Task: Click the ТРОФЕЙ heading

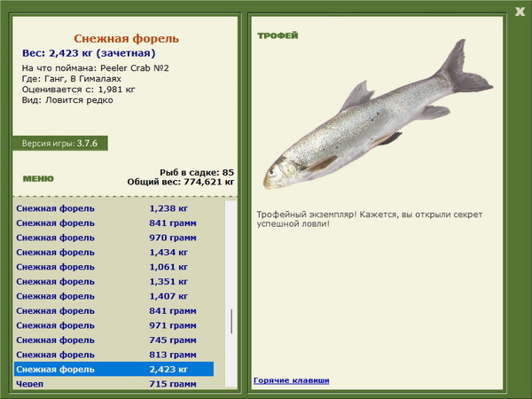Action: [278, 35]
